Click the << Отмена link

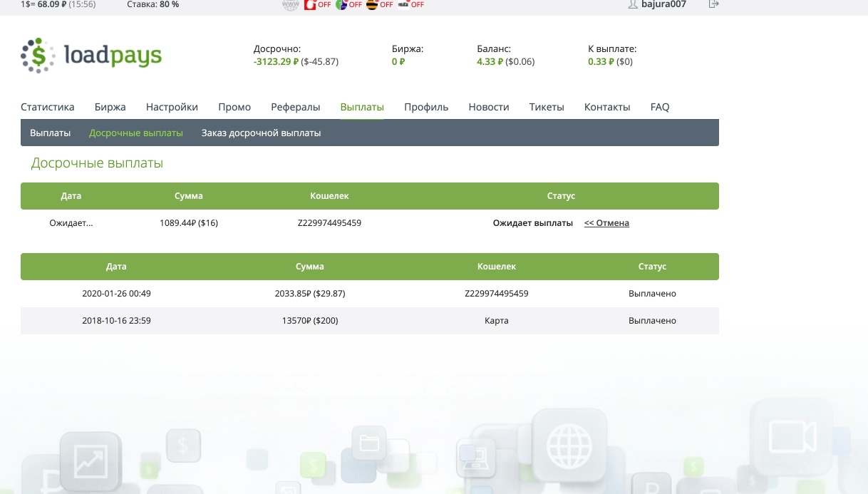(606, 223)
